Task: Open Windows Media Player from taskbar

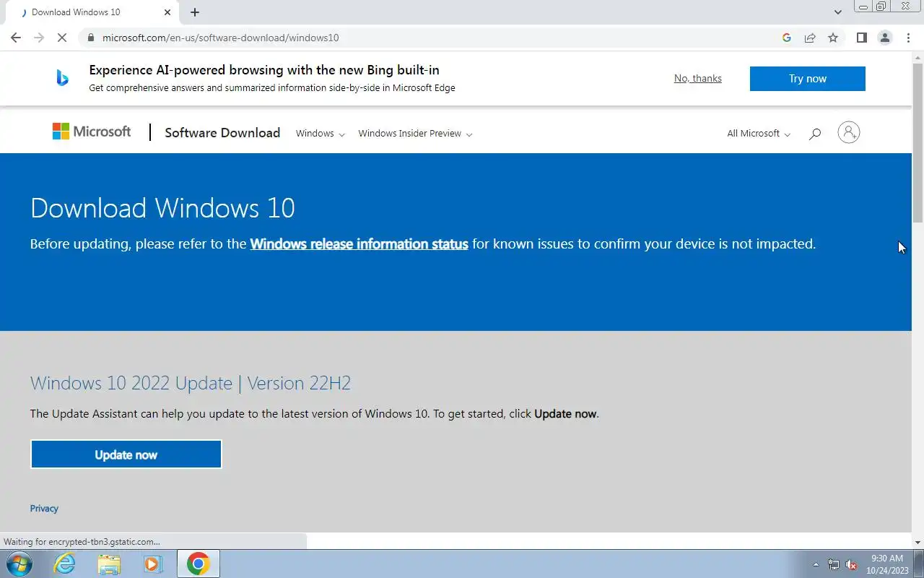Action: point(152,564)
